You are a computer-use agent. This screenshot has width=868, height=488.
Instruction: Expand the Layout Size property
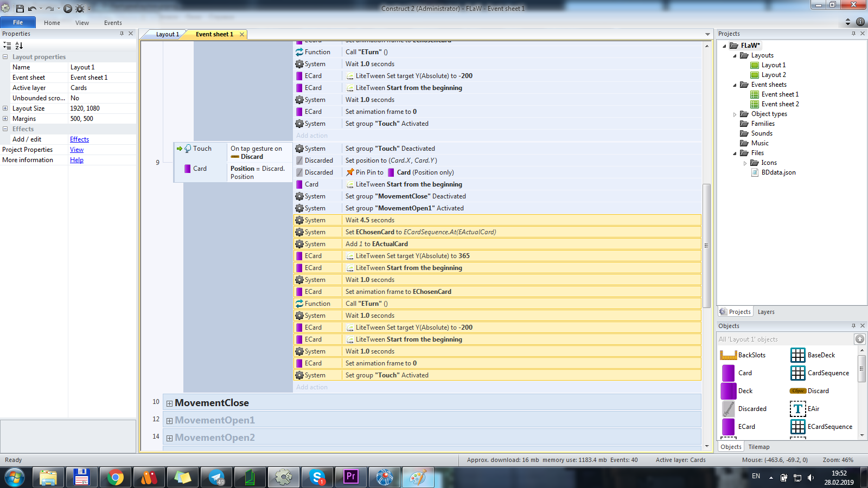(5, 108)
